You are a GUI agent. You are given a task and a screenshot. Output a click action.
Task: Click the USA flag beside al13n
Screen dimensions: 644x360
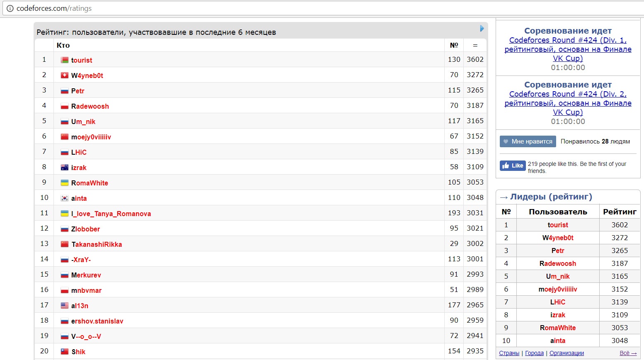[x=65, y=306]
